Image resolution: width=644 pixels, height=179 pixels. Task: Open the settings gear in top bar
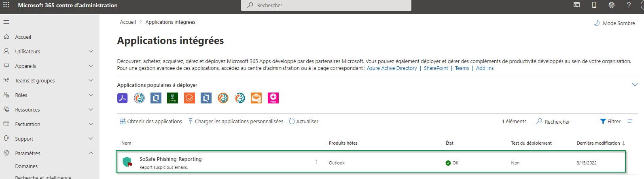click(x=611, y=5)
